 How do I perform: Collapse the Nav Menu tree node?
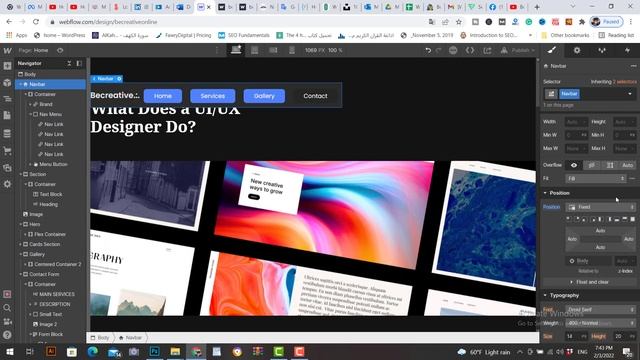tap(30, 114)
